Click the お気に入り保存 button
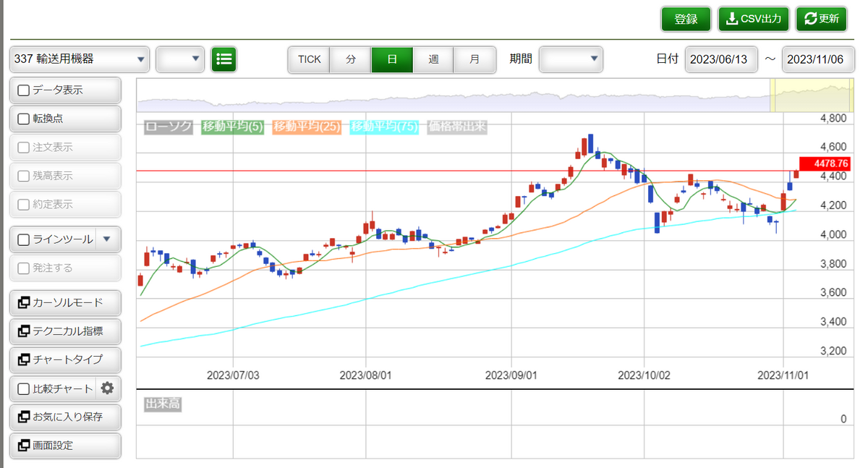The image size is (868, 468). click(65, 417)
